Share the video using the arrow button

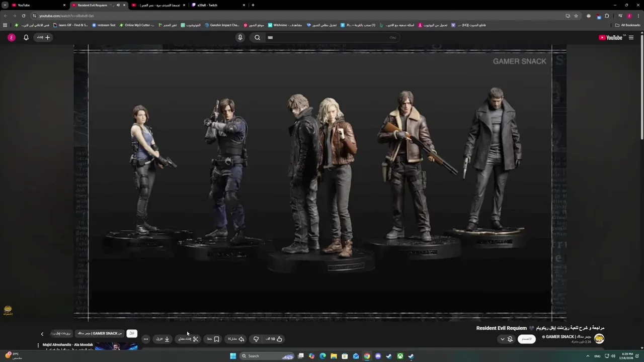236,339
